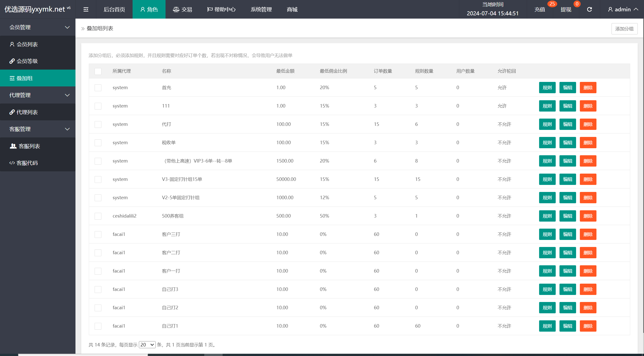This screenshot has width=644, height=356.
Task: Open 充值 notifications with badge 25
Action: (x=540, y=9)
